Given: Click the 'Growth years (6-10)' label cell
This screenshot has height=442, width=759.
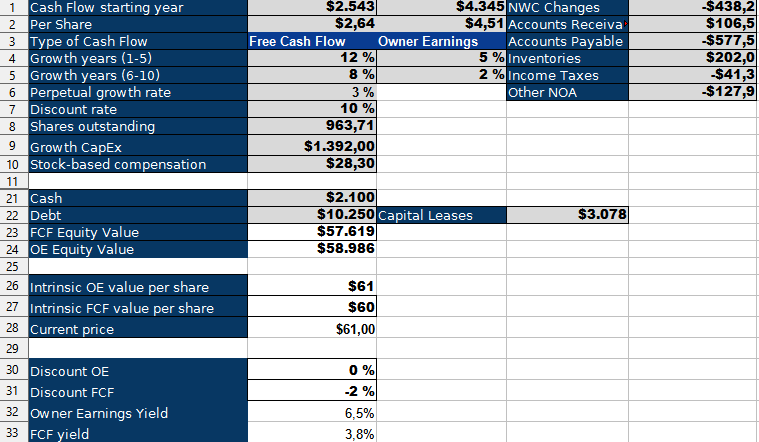Looking at the screenshot, I should (x=138, y=75).
